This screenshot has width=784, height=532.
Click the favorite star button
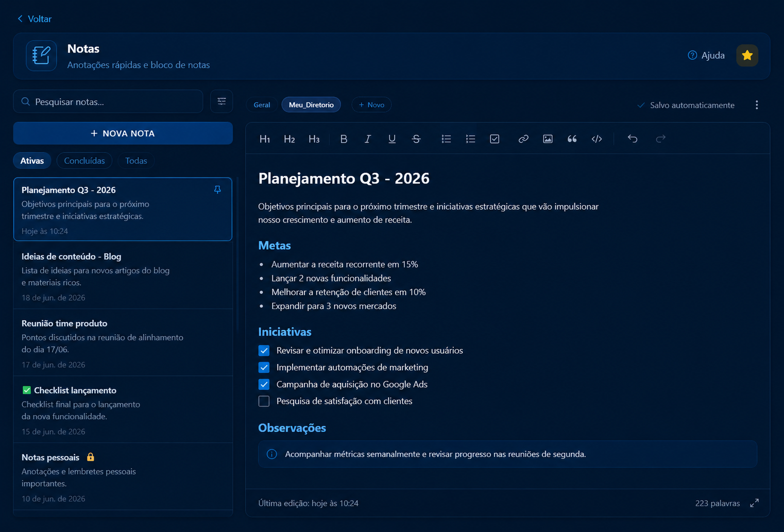747,56
